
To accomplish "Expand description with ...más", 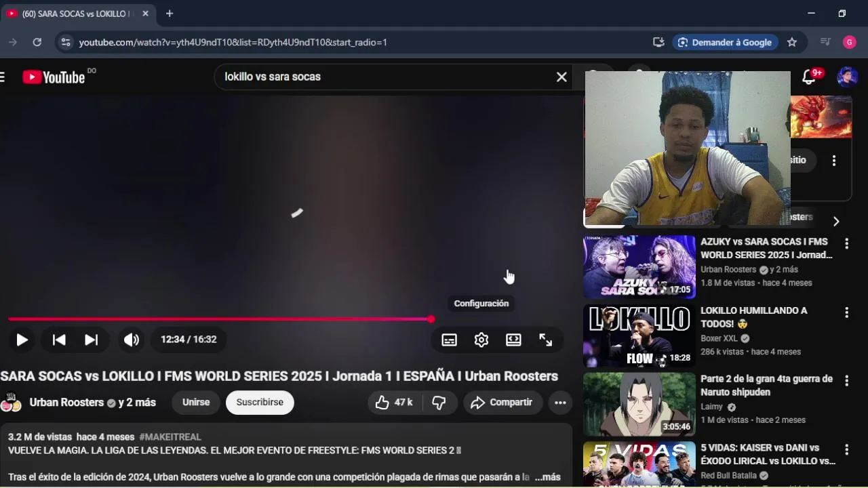I will pos(548,477).
